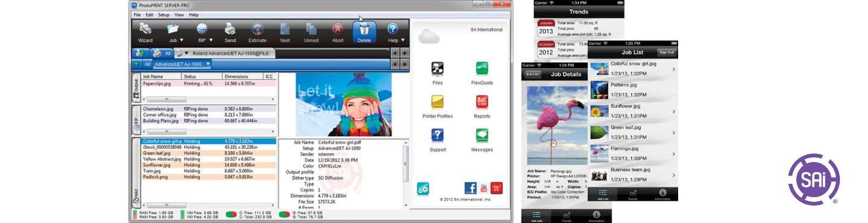
Task: Click the add printer tab with plus sign
Action: pos(140,53)
